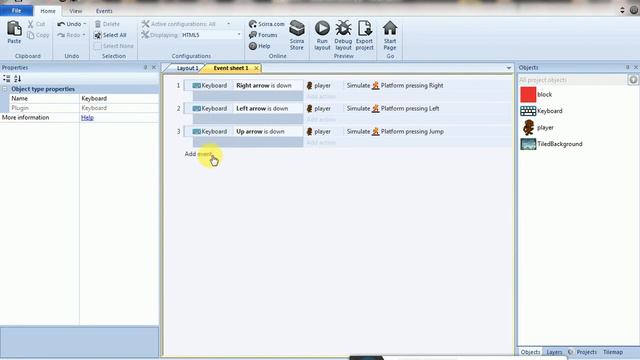640x360 pixels.
Task: Select Keyboard object in Objects panel
Action: (528, 111)
